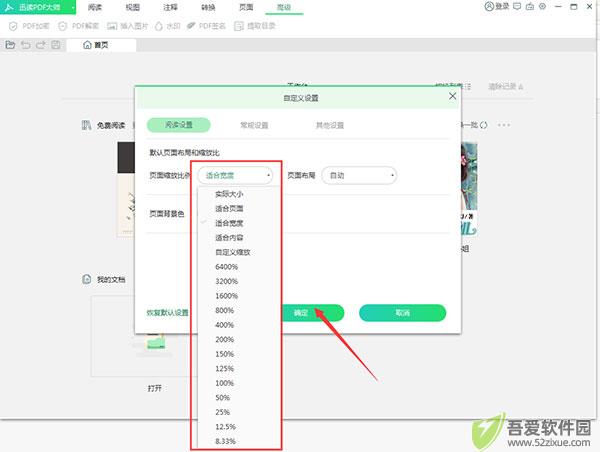Viewport: 600px width, 452px height.
Task: Click the 取消 (Cancel) button
Action: pyautogui.click(x=403, y=313)
